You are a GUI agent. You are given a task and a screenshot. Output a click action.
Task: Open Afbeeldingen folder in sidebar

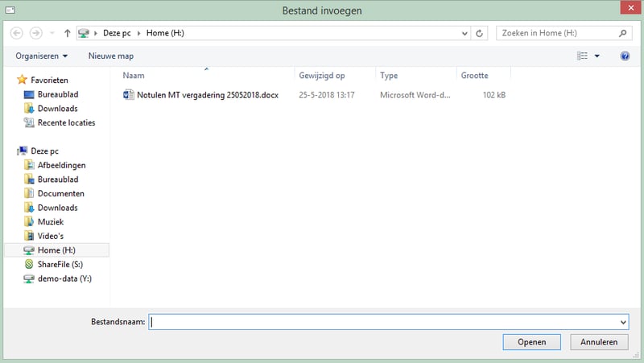tap(62, 165)
